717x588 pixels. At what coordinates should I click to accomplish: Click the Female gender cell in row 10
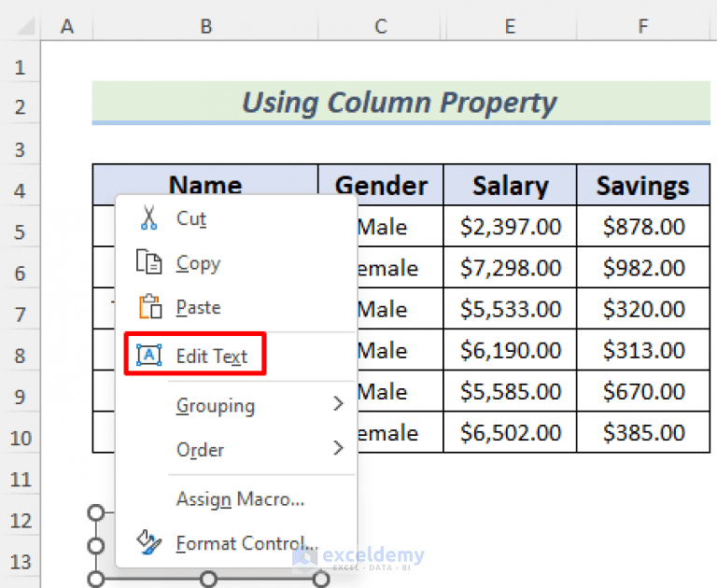point(400,432)
